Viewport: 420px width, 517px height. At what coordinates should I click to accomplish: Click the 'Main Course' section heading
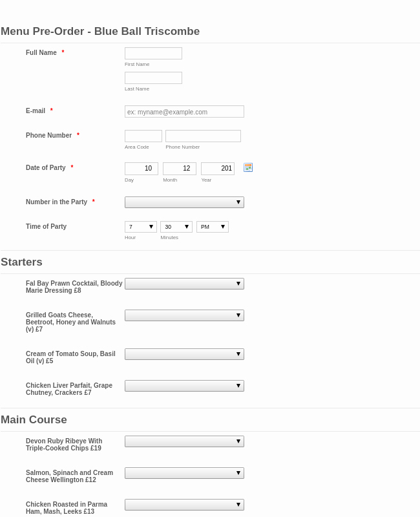pyautogui.click(x=34, y=419)
